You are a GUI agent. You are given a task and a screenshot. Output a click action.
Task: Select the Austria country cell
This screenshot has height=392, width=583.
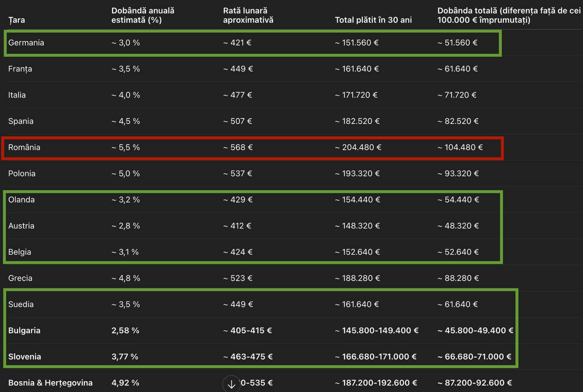coord(21,226)
